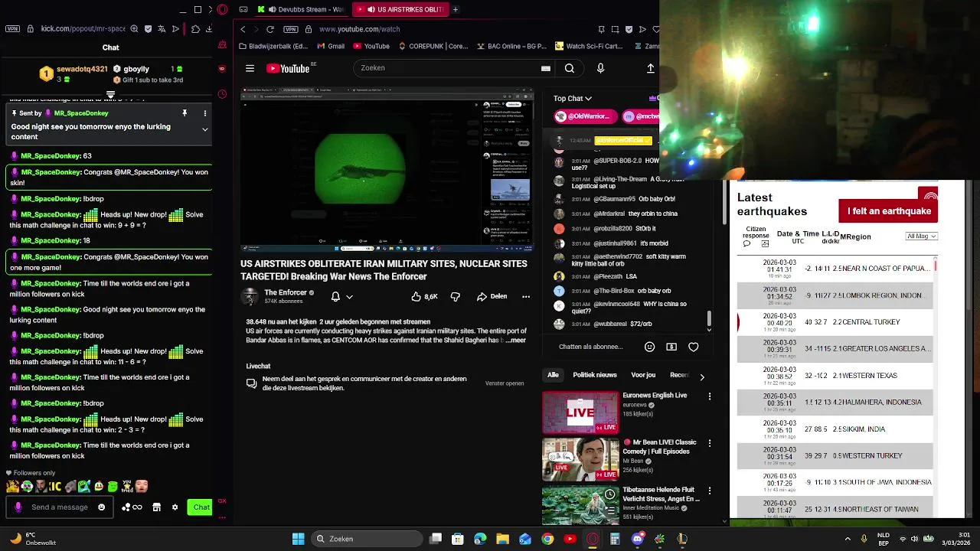Switch to Devubbs Stream browser tab
The height and width of the screenshot is (551, 980).
pos(301,9)
